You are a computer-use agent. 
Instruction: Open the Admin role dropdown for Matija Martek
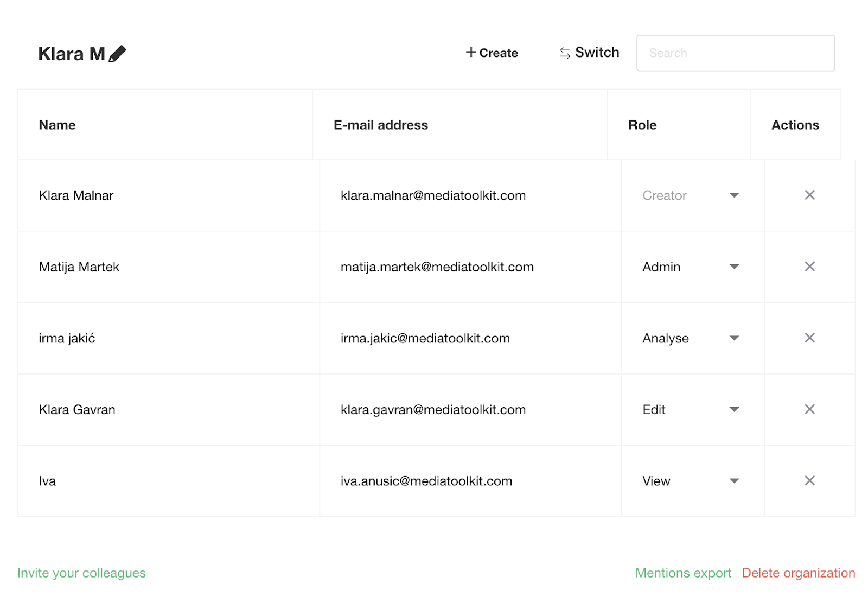691,267
